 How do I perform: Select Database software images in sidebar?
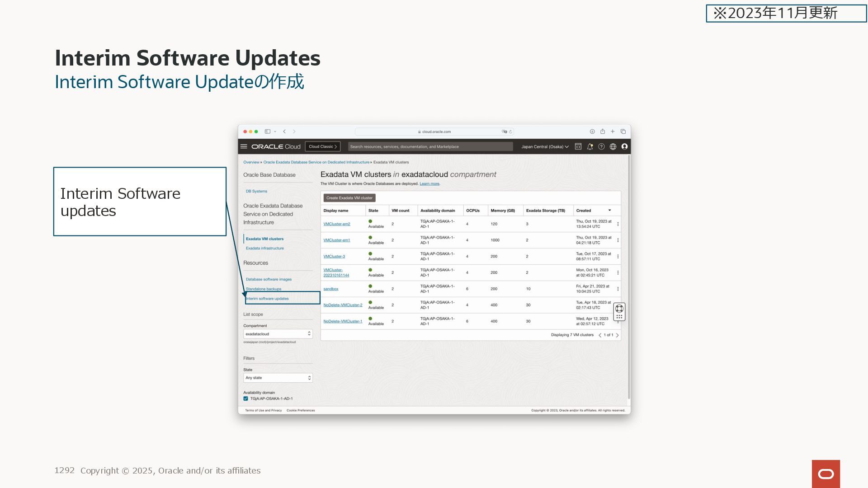tap(269, 279)
